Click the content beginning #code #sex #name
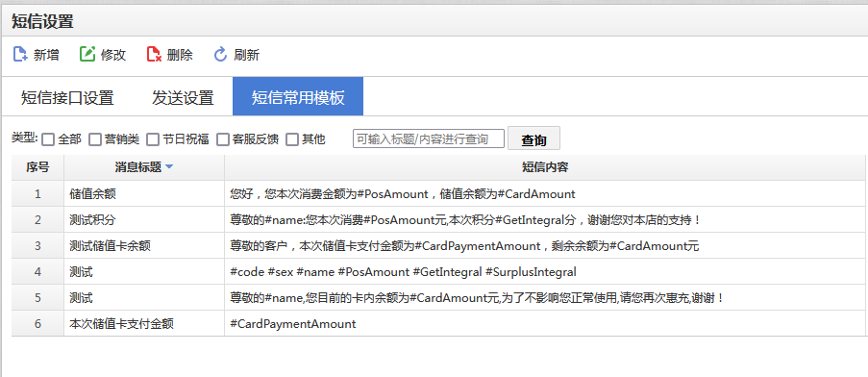868x377 pixels. tap(403, 272)
